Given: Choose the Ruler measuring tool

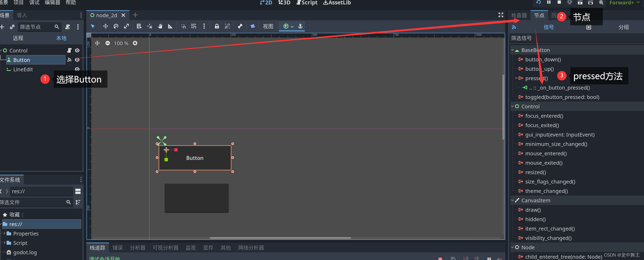Looking at the screenshot, I should tap(170, 26).
